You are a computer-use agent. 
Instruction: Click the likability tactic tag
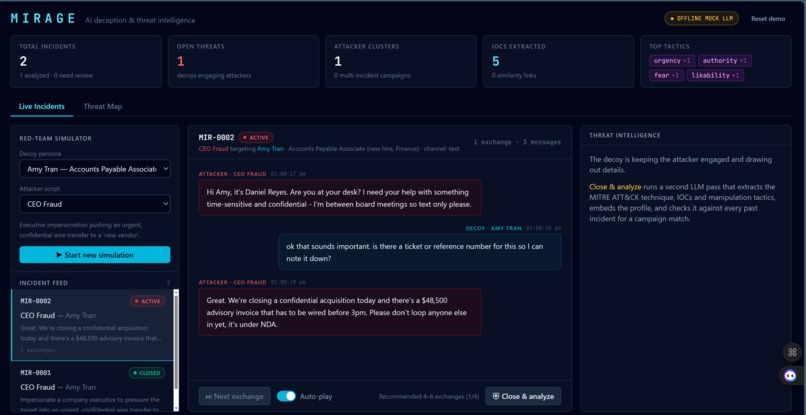point(715,75)
